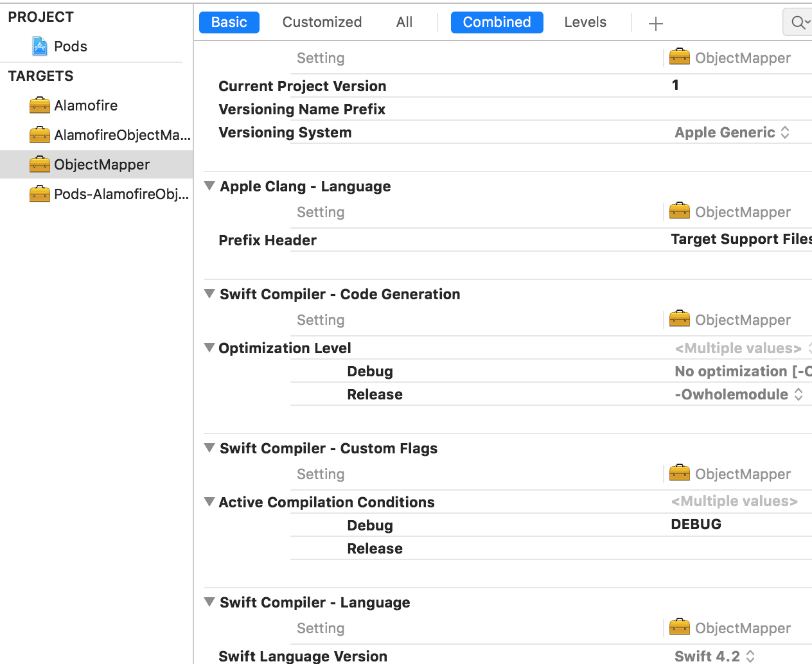Collapse the Active Compilation Conditions rows

pyautogui.click(x=209, y=502)
